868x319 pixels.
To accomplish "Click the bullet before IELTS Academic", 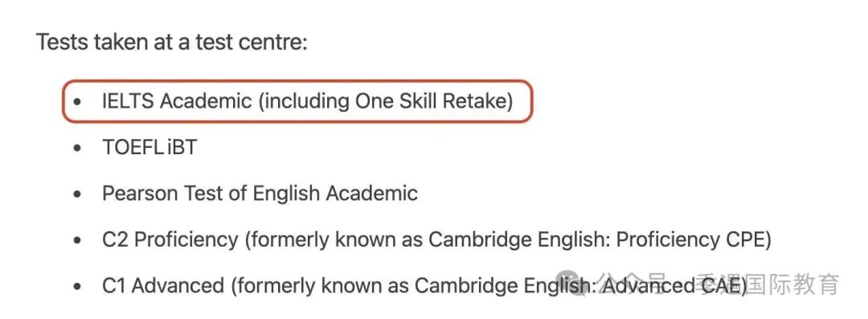I will (x=77, y=102).
